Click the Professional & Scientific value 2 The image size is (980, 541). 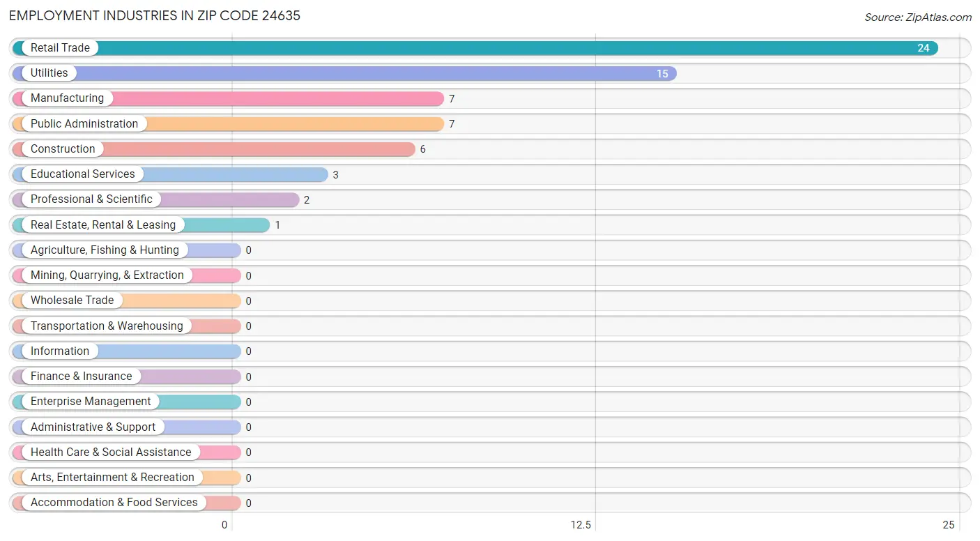coord(307,200)
